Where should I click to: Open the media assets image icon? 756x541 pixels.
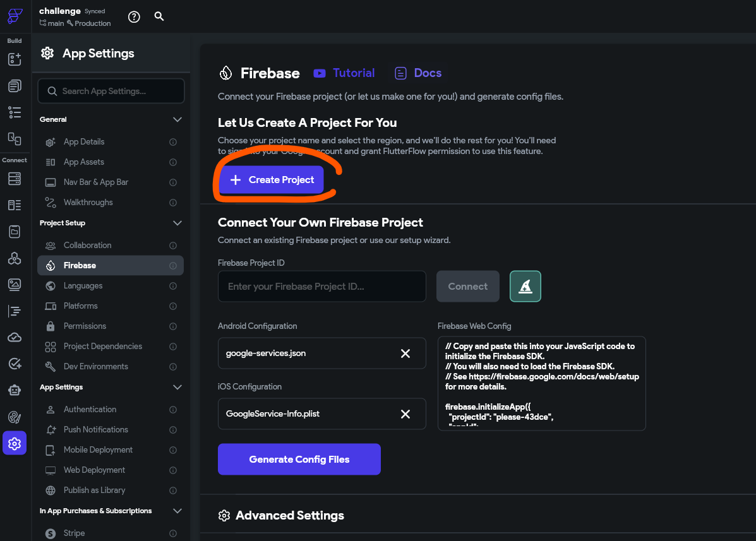click(15, 284)
